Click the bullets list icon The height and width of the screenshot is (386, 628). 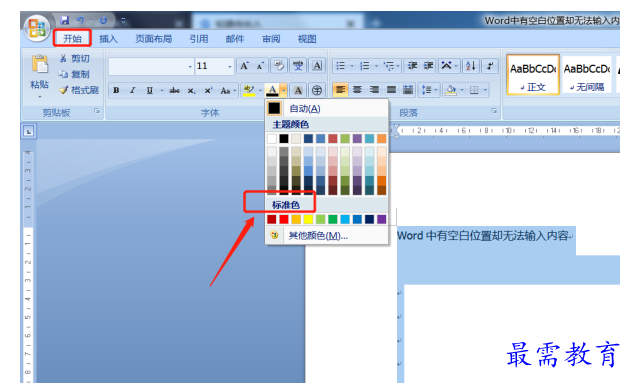tap(340, 66)
